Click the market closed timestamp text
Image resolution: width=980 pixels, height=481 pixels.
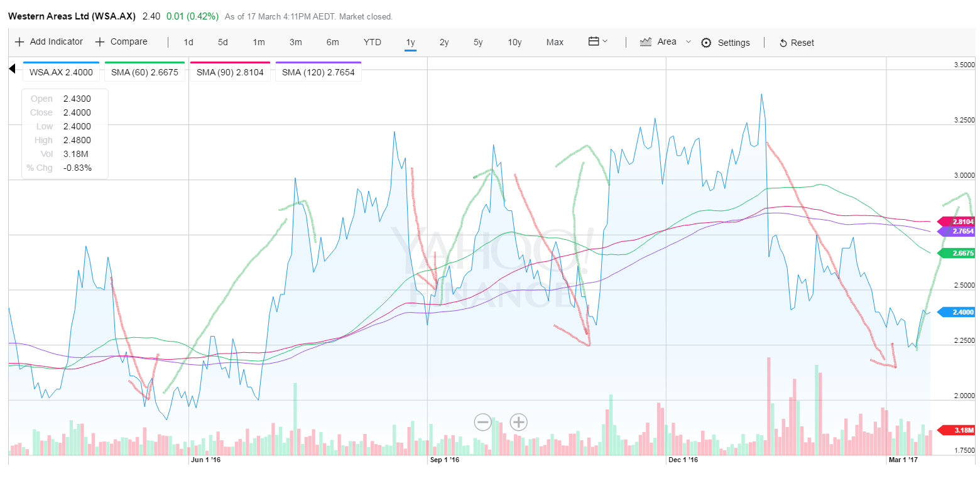[308, 17]
